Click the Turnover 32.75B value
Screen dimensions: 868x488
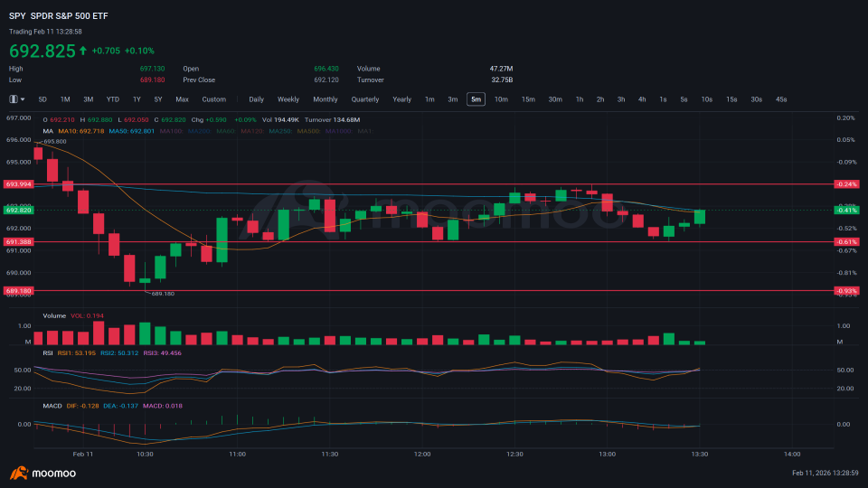coord(502,80)
